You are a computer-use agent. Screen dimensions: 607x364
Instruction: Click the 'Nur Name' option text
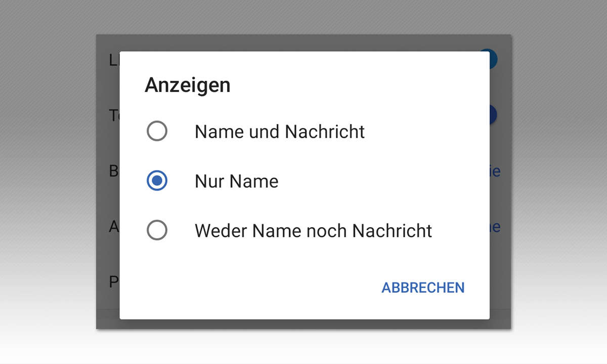236,181
